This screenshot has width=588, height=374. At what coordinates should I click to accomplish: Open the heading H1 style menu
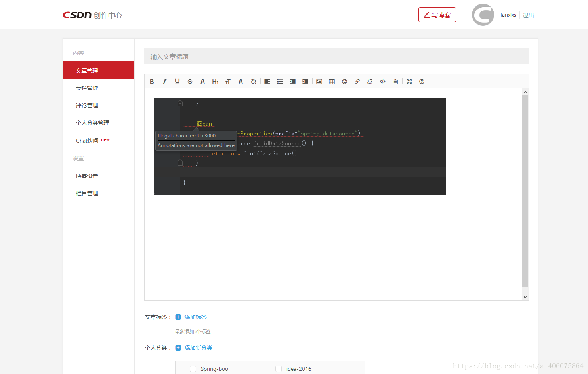point(215,82)
